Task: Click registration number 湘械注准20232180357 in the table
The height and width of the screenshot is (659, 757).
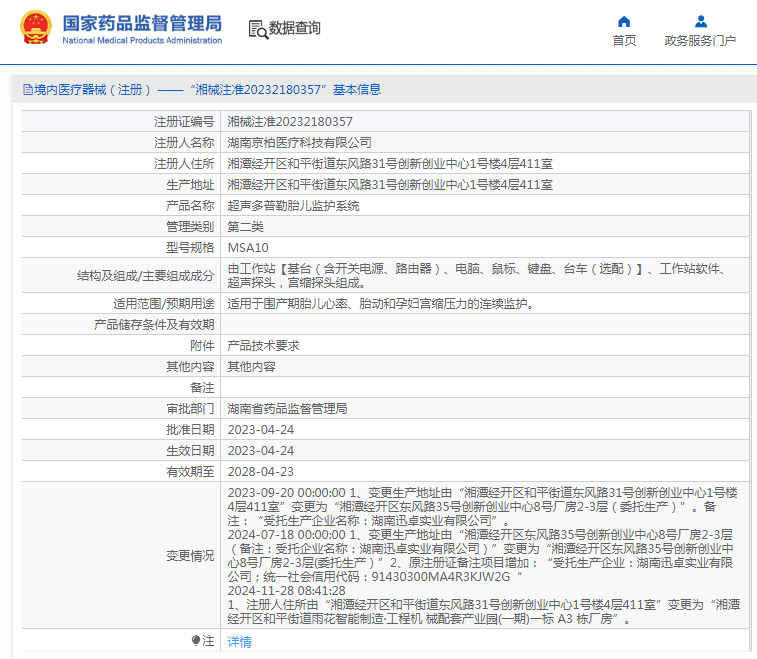Action: 290,122
